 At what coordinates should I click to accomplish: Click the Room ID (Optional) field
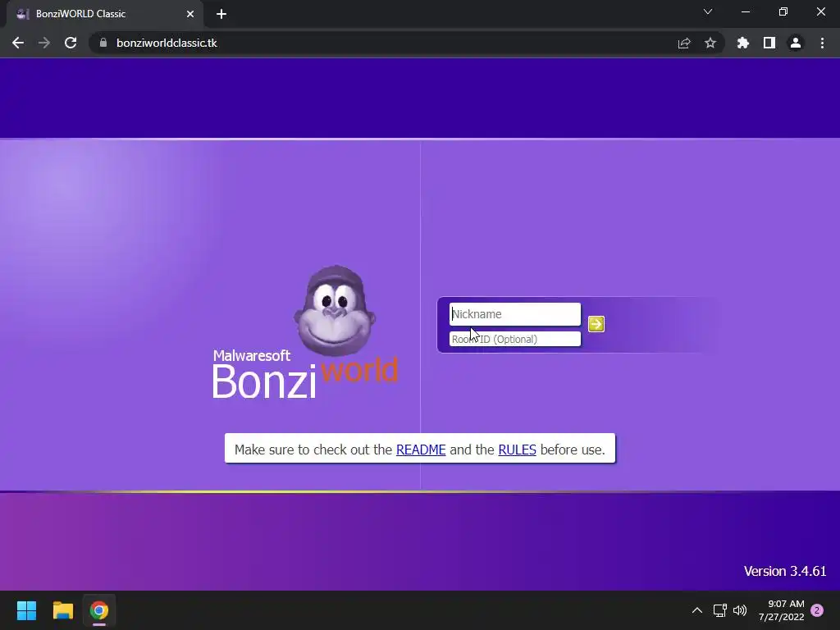515,339
